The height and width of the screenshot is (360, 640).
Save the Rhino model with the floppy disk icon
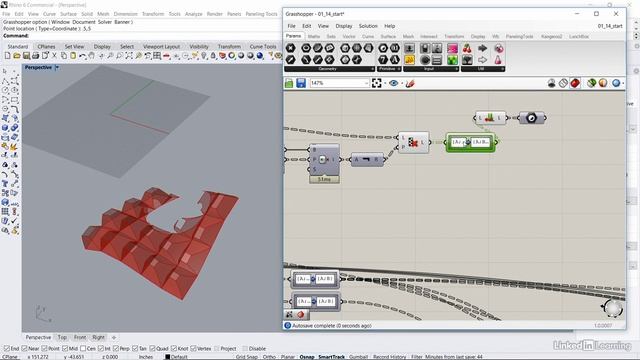pos(26,56)
